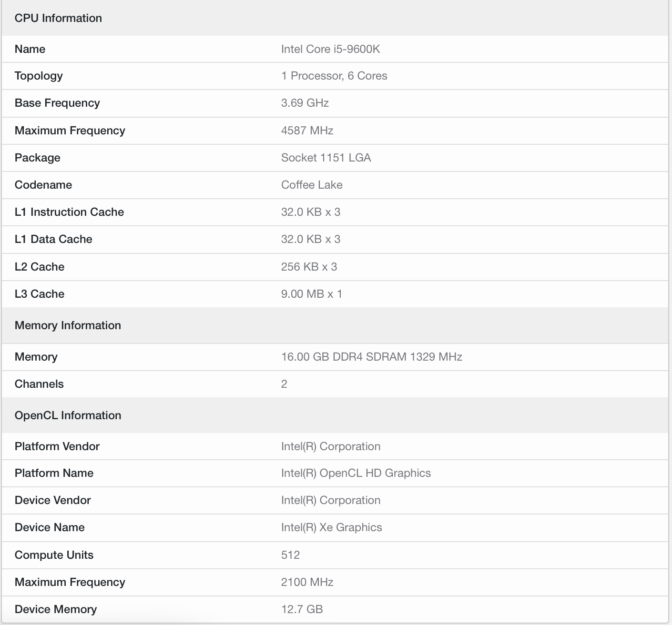672x625 pixels.
Task: Select the 'Intel(R) Xe Graphics' value
Action: click(332, 527)
